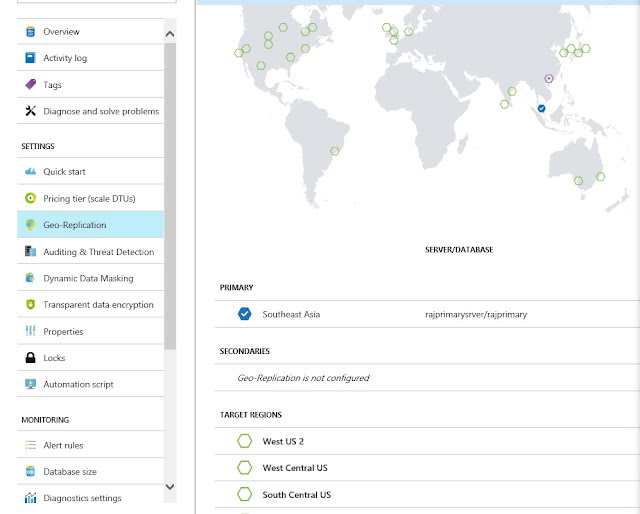
Task: Click the sidebar search input field
Action: tap(97, 4)
